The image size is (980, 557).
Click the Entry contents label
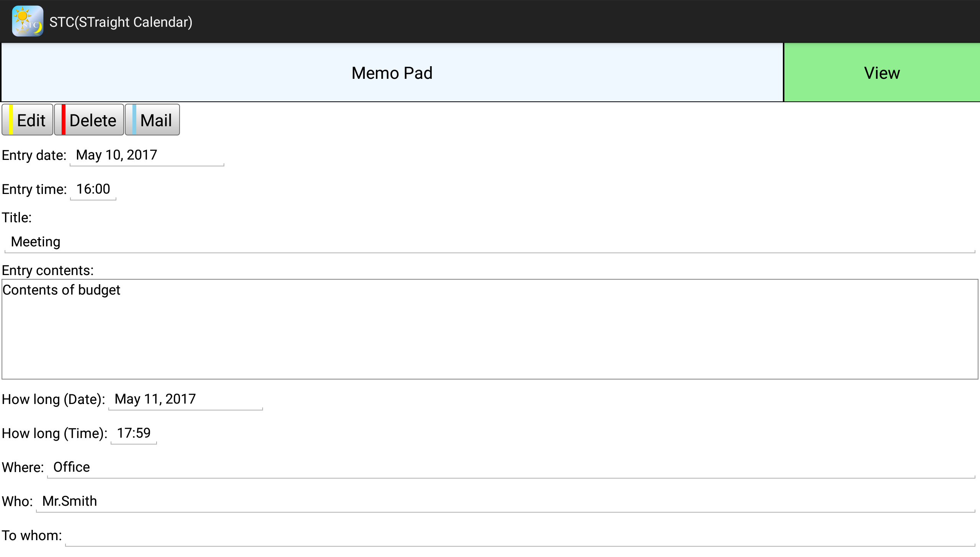48,270
